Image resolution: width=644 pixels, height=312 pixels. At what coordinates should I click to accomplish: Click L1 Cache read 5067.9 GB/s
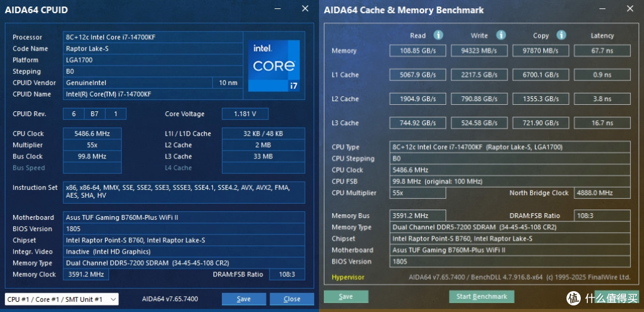coord(417,75)
